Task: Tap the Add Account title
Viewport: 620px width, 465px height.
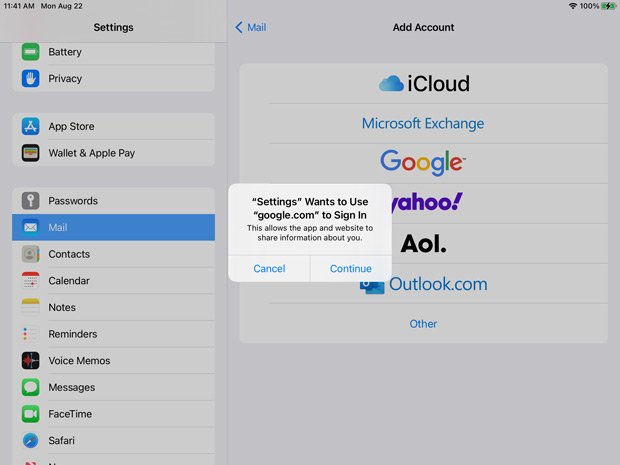Action: 423,27
